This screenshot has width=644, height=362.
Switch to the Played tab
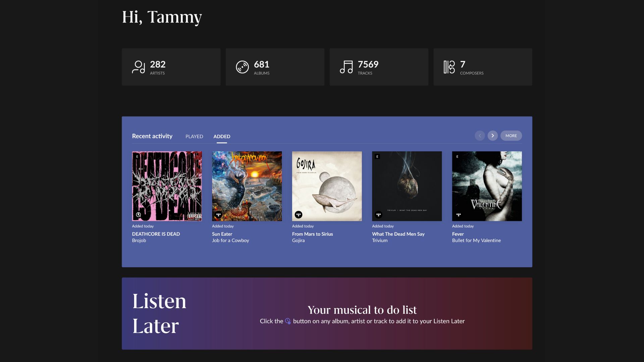(x=194, y=136)
